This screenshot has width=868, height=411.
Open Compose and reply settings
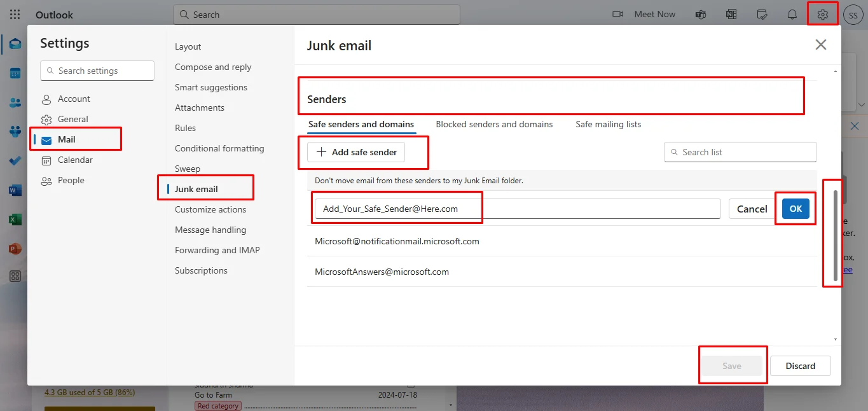pos(213,67)
